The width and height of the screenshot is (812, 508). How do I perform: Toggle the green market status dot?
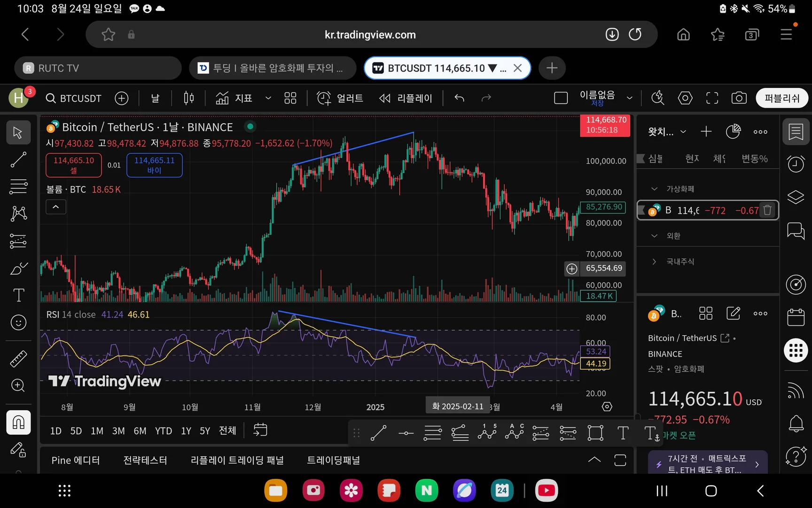click(x=250, y=127)
